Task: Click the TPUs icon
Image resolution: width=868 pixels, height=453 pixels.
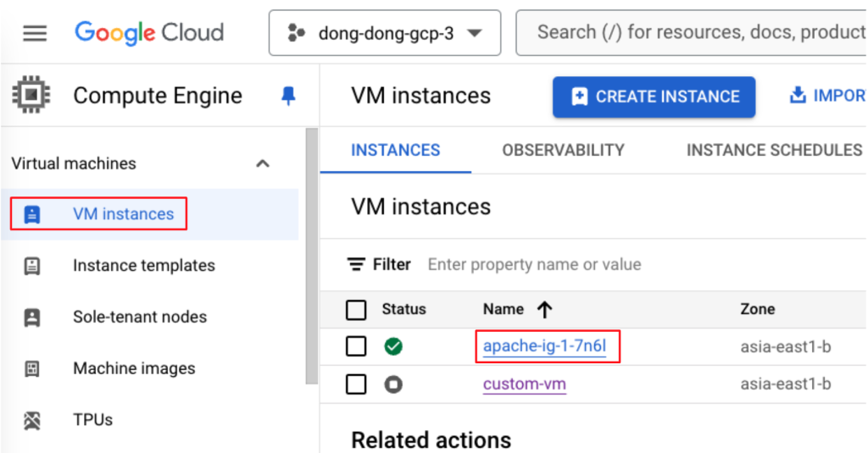Action: pos(32,420)
